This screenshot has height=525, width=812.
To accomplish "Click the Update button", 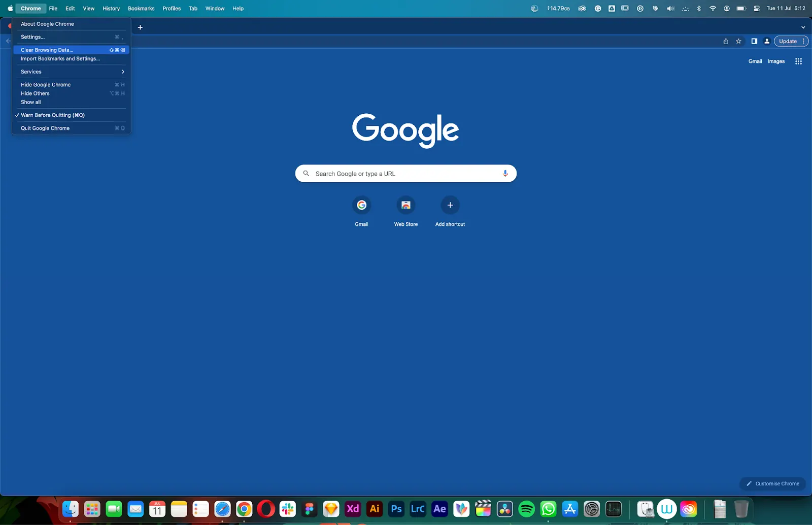I will [788, 41].
